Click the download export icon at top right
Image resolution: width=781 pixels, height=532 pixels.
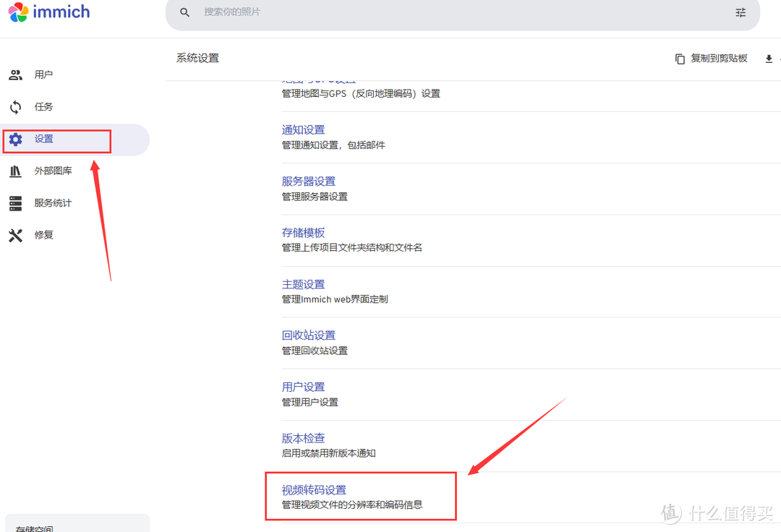click(x=769, y=59)
